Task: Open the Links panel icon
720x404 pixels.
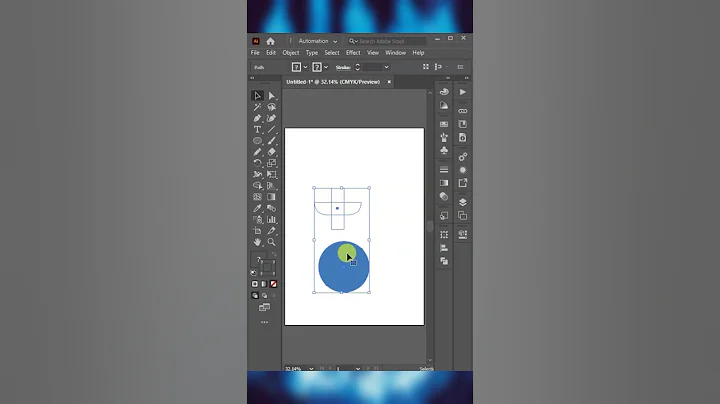Action: pos(462,111)
